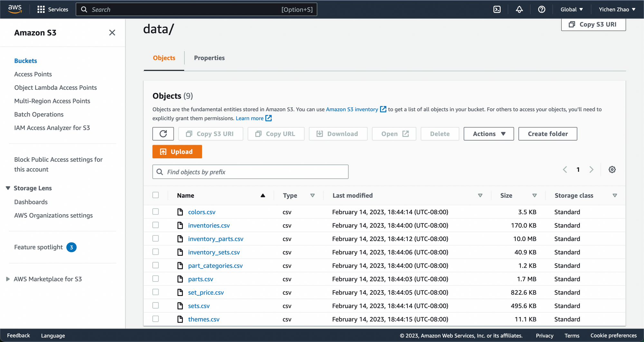The width and height of the screenshot is (644, 342).
Task: Open the Global region dropdown
Action: pos(572,9)
